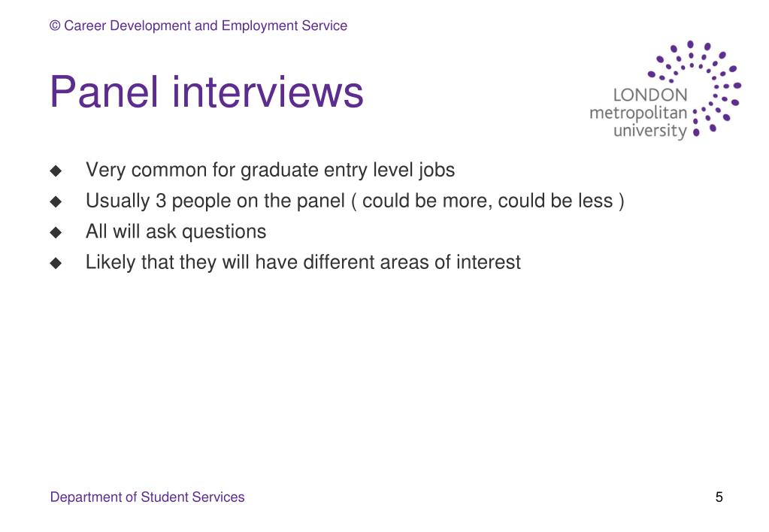Click the word 'university' in the logo

650,131
